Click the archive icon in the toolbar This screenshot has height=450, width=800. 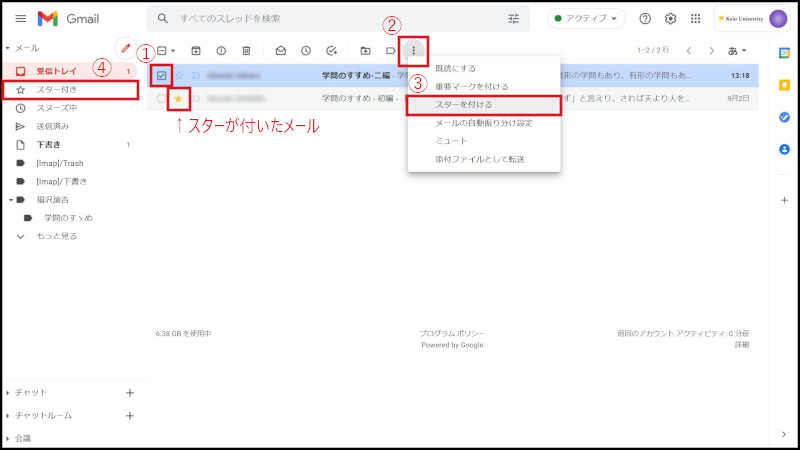[196, 51]
